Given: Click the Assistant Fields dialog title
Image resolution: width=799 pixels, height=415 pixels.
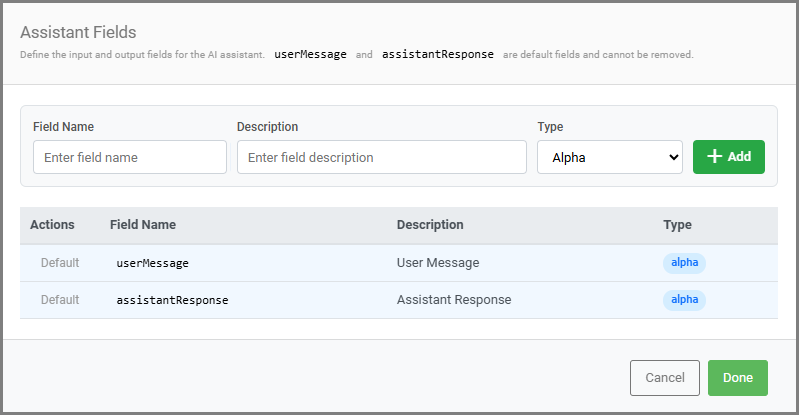Looking at the screenshot, I should 78,32.
